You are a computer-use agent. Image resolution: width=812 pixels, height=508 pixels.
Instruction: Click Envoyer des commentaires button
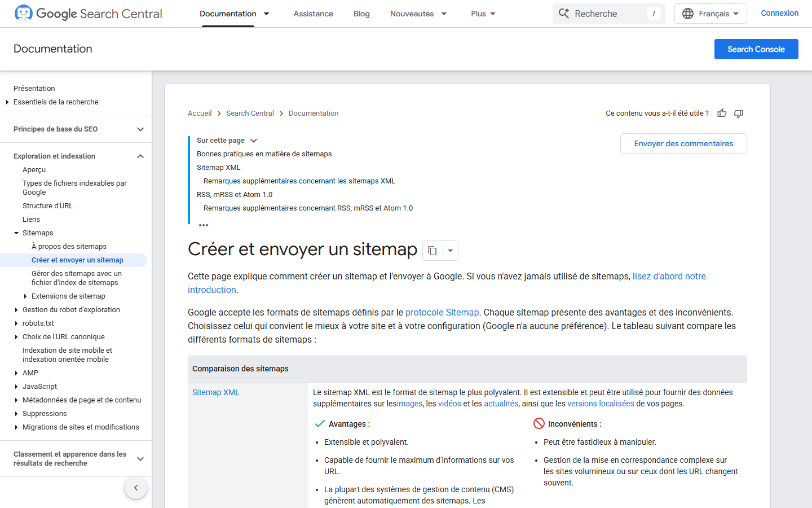point(683,143)
